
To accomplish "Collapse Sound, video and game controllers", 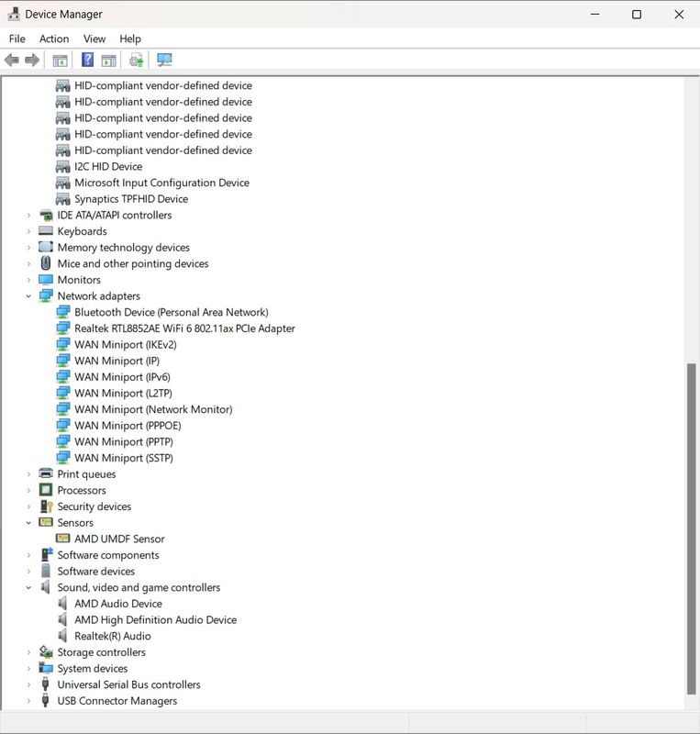I will coord(28,587).
